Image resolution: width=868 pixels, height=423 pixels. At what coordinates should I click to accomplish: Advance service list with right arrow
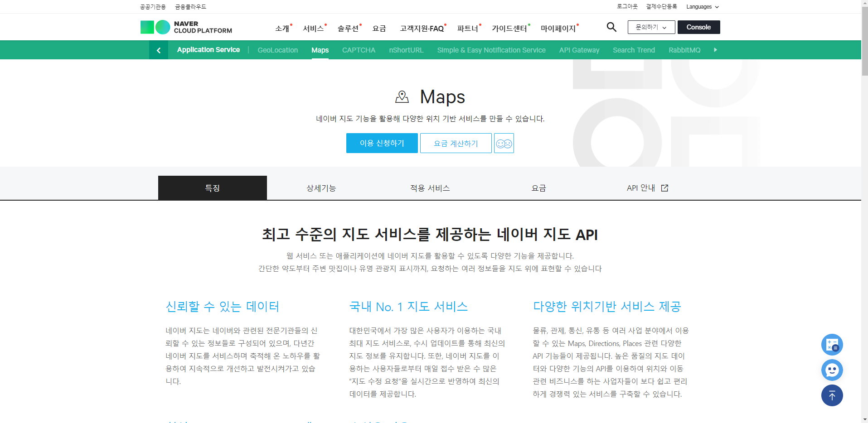coord(715,50)
